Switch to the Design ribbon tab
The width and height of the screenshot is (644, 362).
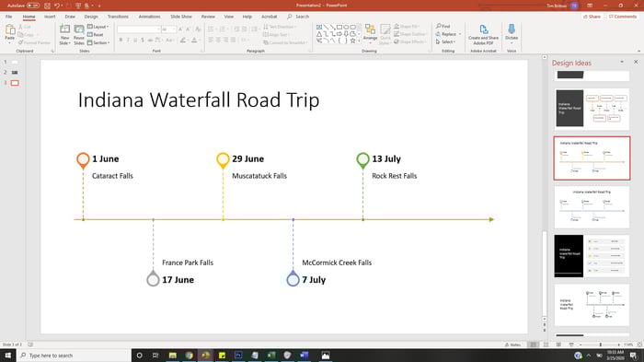click(x=91, y=17)
